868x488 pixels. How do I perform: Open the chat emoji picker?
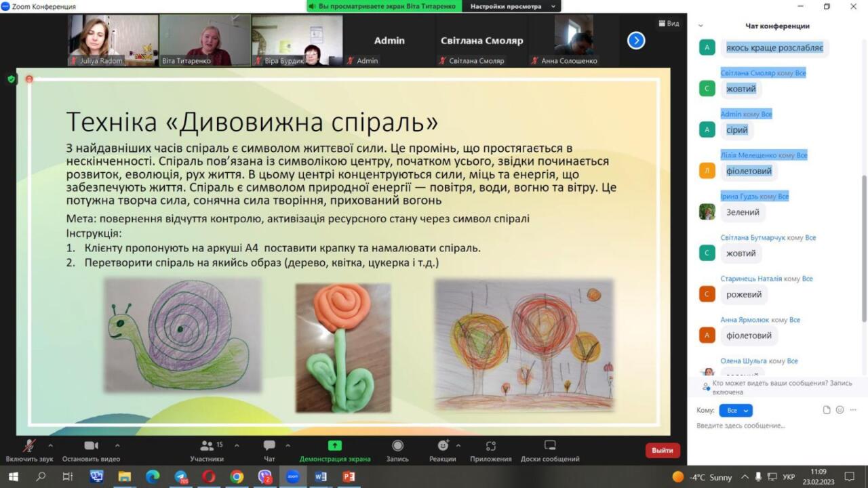(840, 410)
